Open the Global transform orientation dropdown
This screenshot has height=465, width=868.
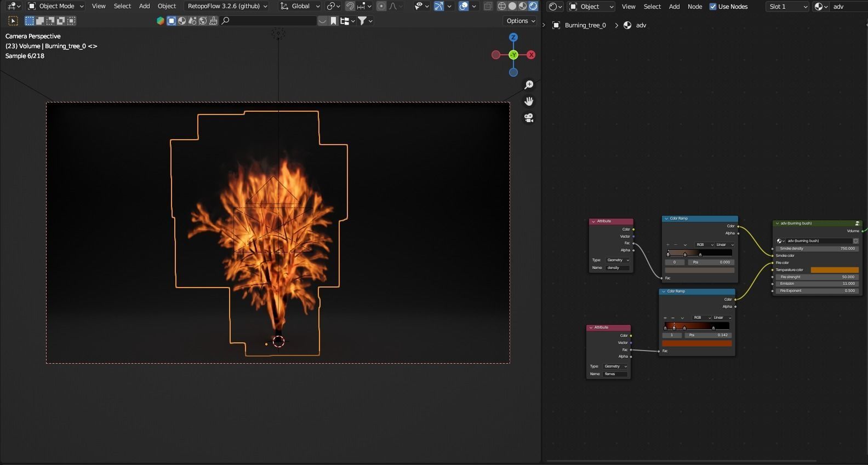coord(300,6)
